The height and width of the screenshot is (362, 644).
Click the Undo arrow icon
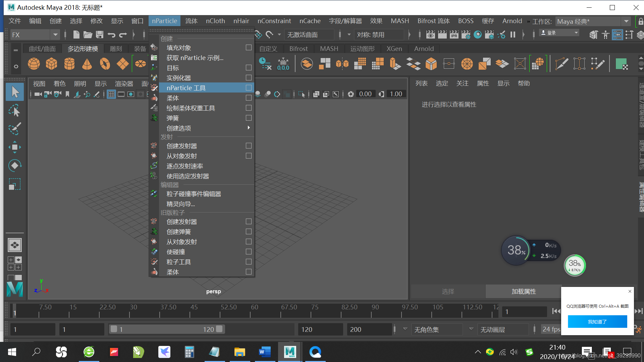(111, 35)
